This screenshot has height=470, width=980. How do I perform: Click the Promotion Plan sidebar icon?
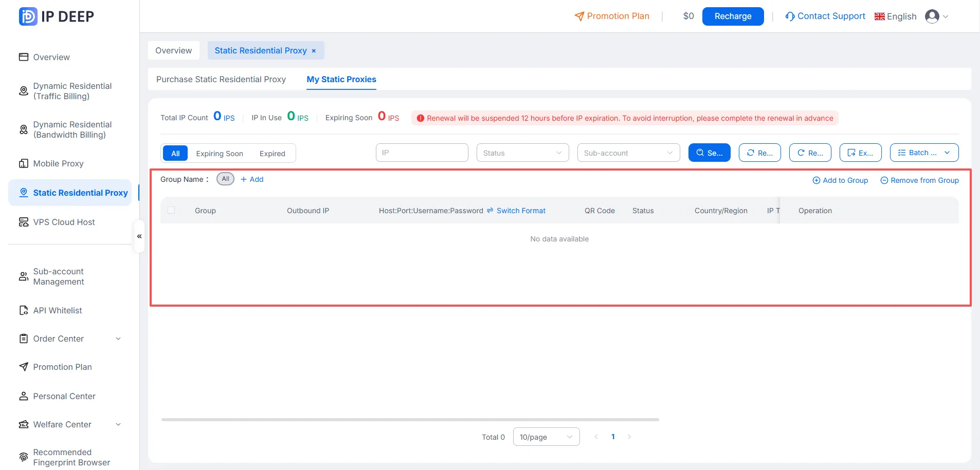tap(24, 367)
